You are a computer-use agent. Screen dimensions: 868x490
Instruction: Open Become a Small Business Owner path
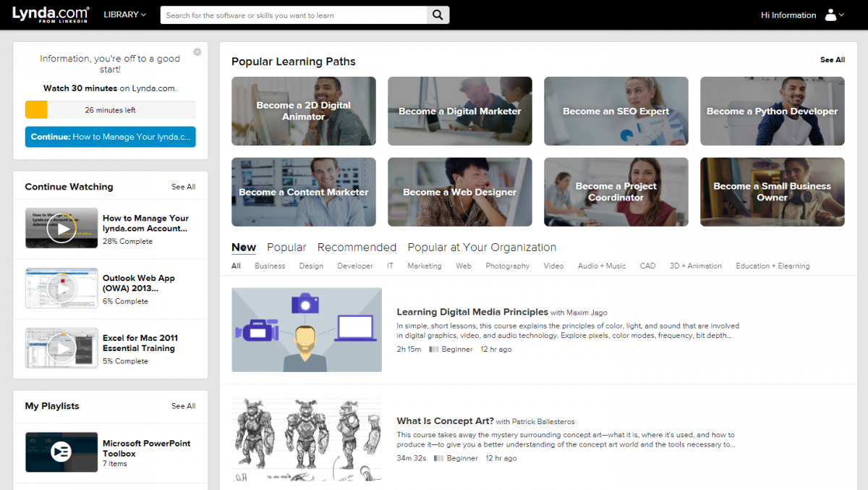coord(773,192)
